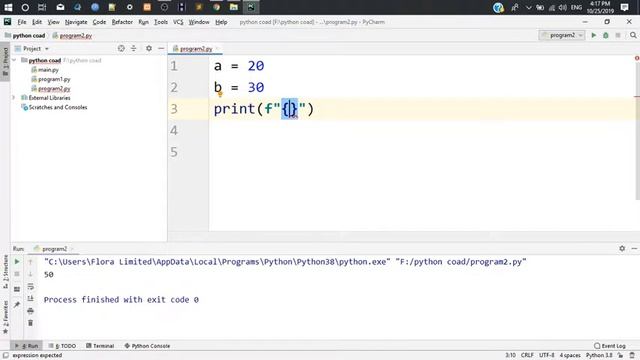Toggle soft-wrap in Run output

pos(30,287)
